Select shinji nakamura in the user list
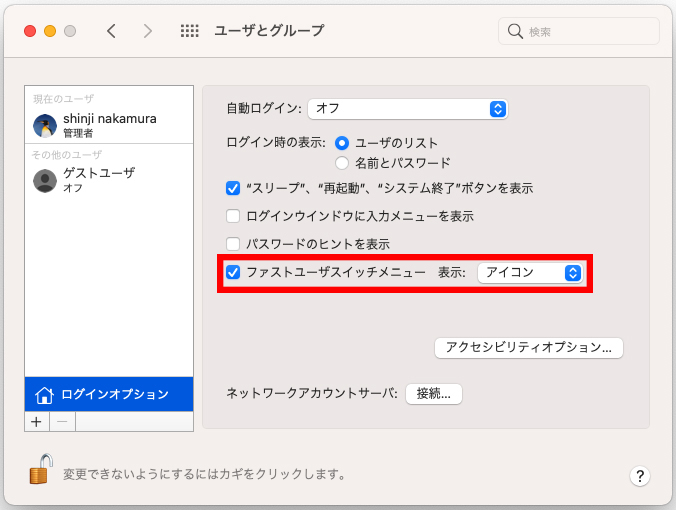 click(x=109, y=126)
